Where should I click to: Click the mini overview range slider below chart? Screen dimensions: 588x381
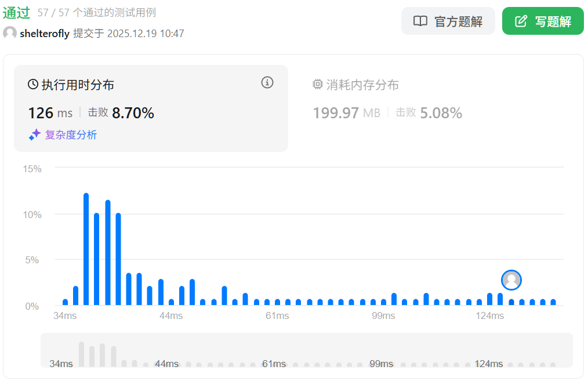[x=306, y=350]
